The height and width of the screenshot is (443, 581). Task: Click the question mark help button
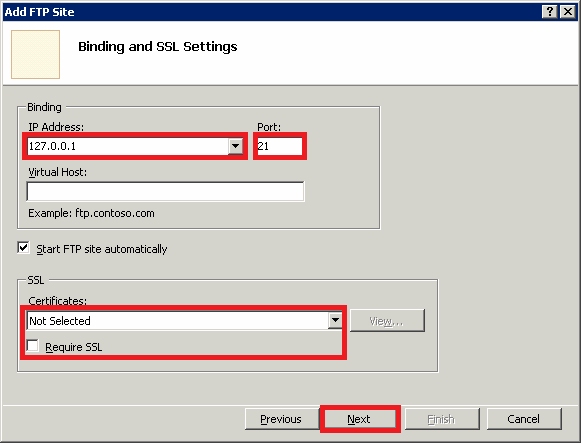(550, 12)
